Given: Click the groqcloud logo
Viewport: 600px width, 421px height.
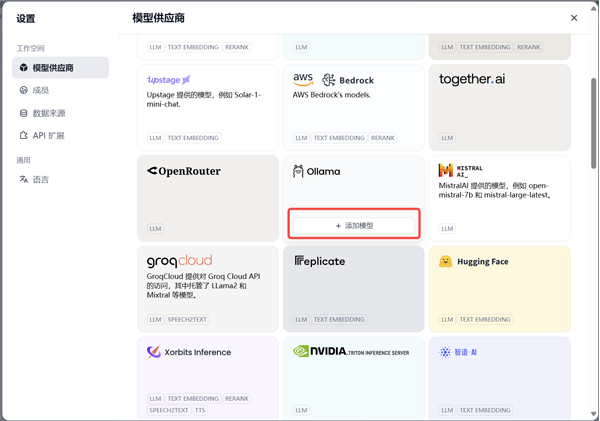Looking at the screenshot, I should tap(179, 261).
